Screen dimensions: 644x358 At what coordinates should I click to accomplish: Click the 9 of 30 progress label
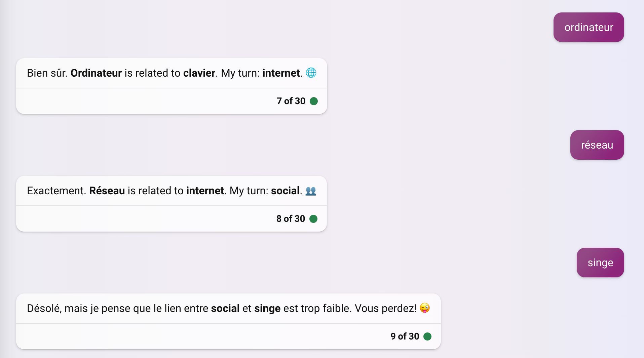point(404,336)
